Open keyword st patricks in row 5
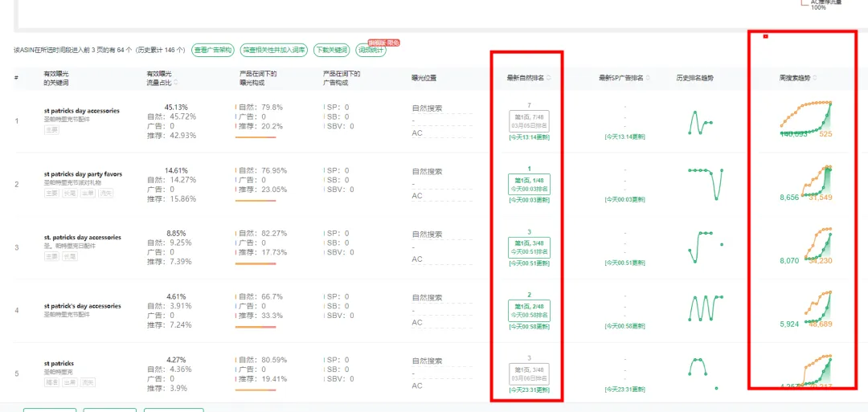This screenshot has width=868, height=412. point(59,363)
